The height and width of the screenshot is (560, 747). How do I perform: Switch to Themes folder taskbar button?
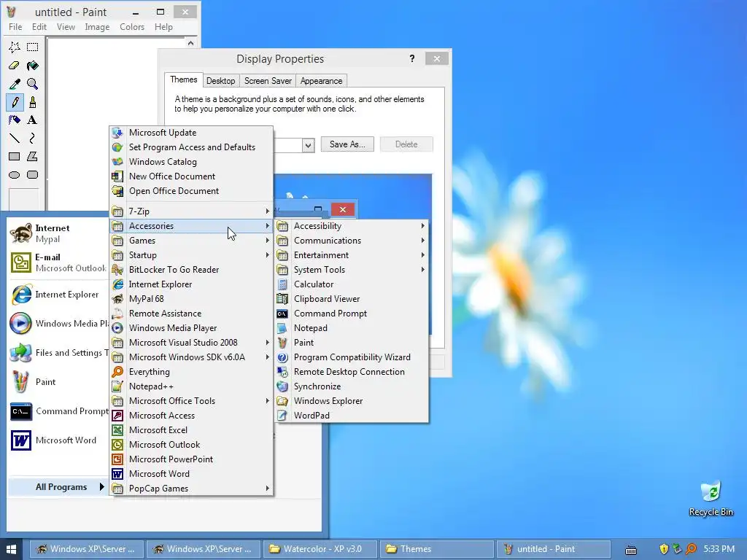pyautogui.click(x=437, y=549)
